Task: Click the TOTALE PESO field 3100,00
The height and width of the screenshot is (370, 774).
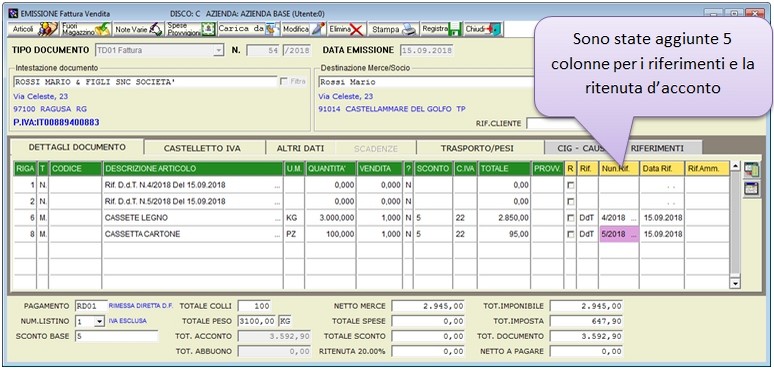Action: (257, 321)
